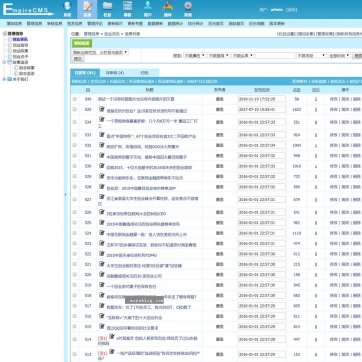Tick the checkbox for row ID 531

point(75,156)
